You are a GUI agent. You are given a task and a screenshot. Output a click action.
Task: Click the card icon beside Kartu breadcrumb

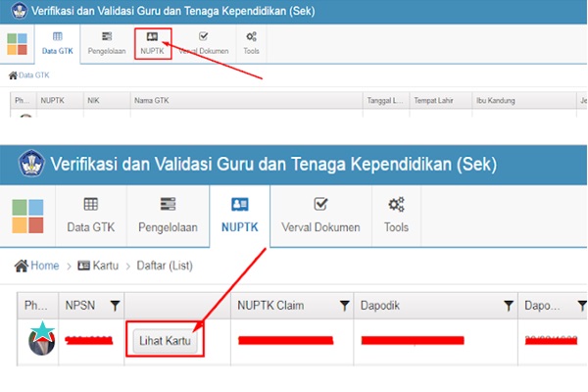click(x=83, y=266)
